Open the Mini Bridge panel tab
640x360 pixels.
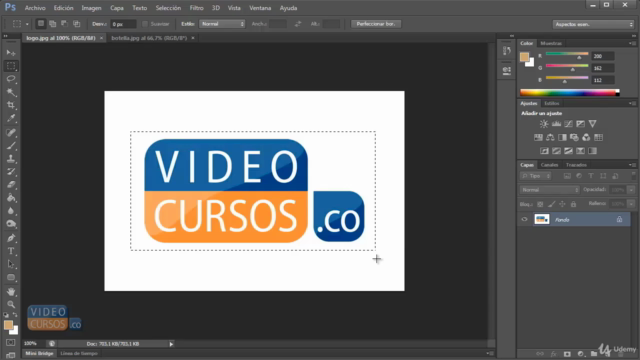tap(39, 353)
